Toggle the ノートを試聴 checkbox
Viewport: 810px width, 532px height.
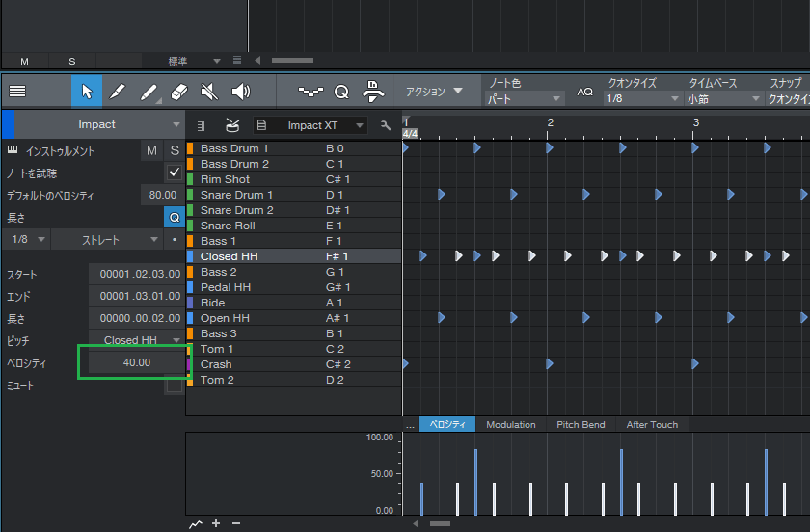tap(175, 173)
